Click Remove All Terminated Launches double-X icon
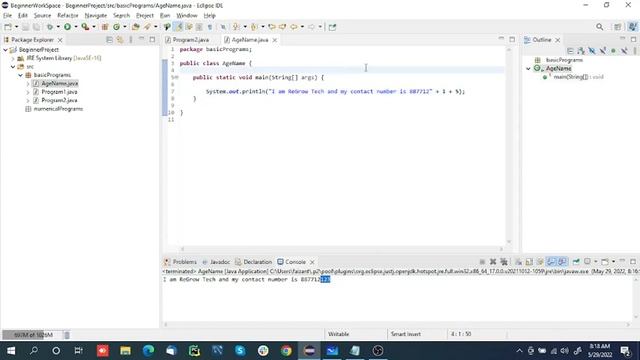Image resolution: width=640 pixels, height=360 pixels. (504, 262)
